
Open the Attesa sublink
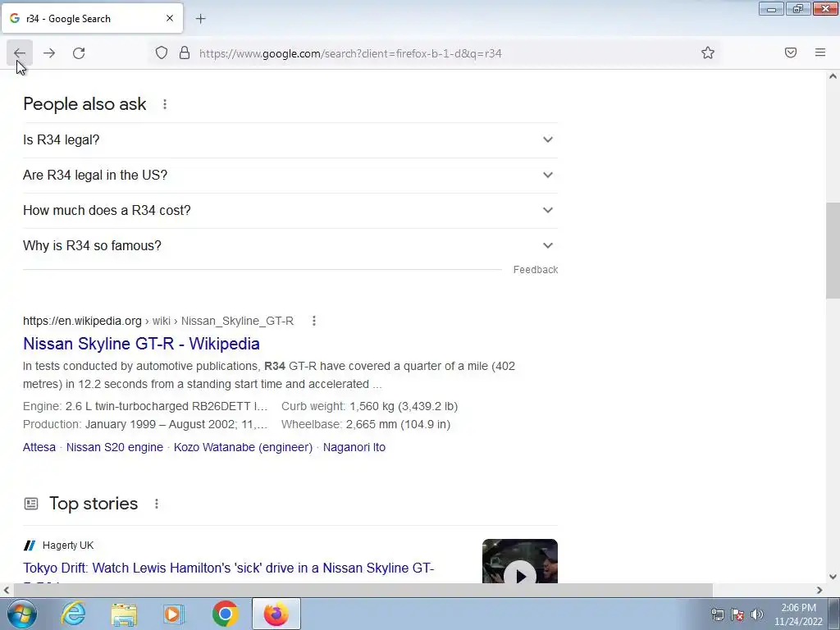[x=39, y=447]
